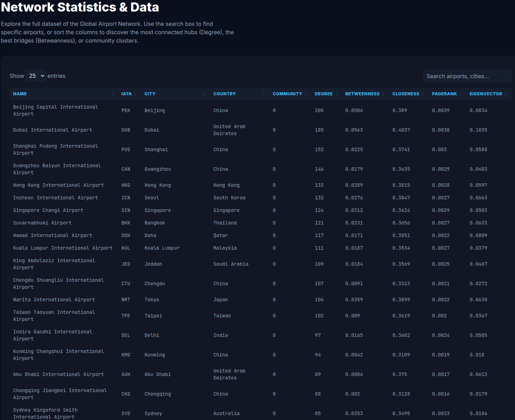The height and width of the screenshot is (420, 515).
Task: Click the Beijing Capital Airport name cell
Action: pyautogui.click(x=55, y=110)
